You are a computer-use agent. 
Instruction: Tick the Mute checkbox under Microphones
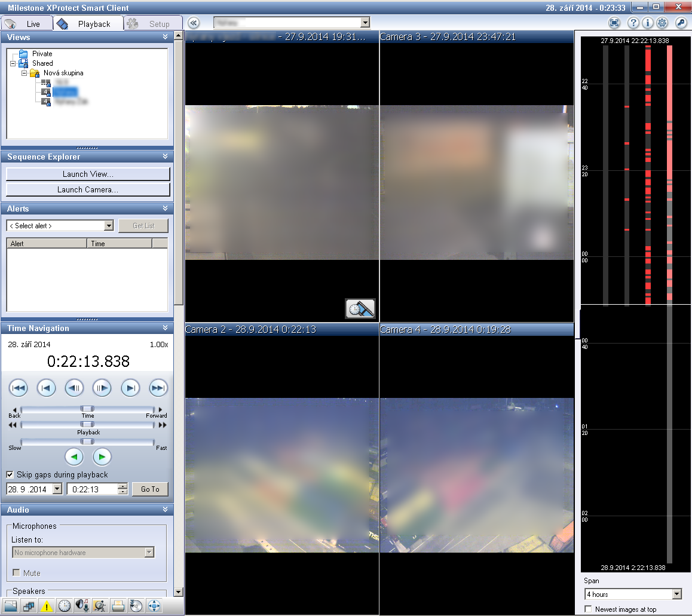coord(16,573)
